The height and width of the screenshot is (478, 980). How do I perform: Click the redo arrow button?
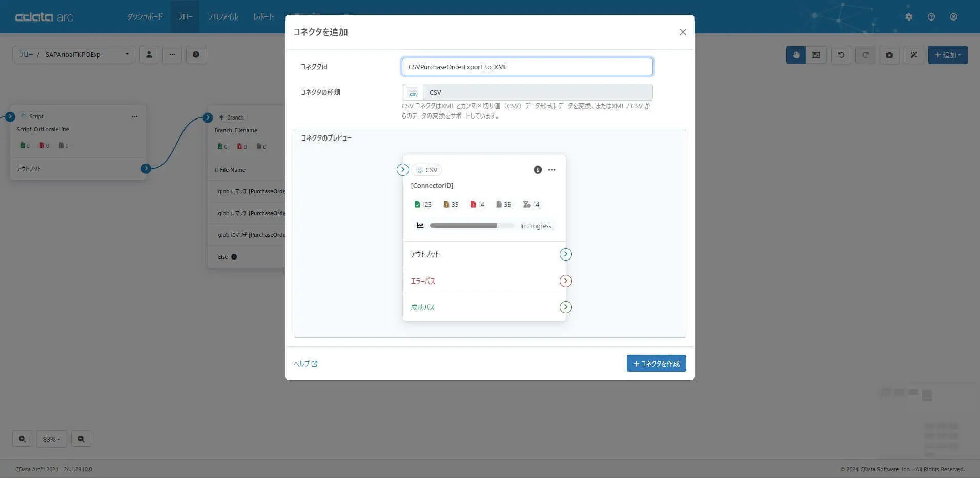pos(865,55)
